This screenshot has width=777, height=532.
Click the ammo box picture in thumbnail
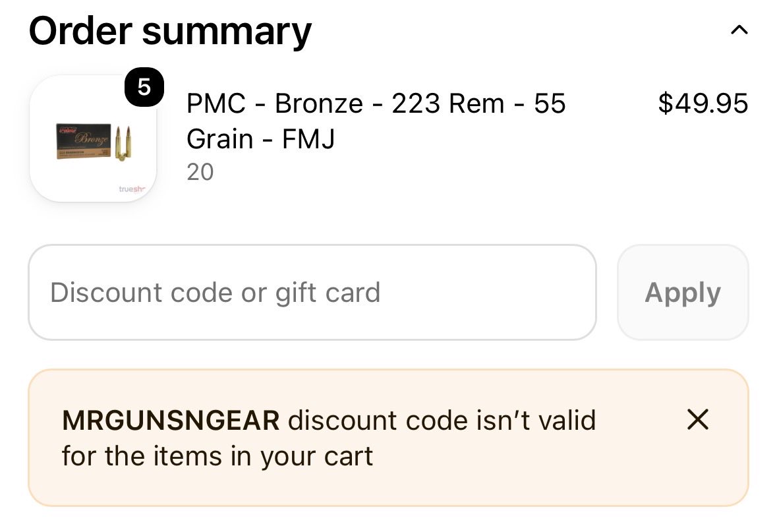pos(83,141)
